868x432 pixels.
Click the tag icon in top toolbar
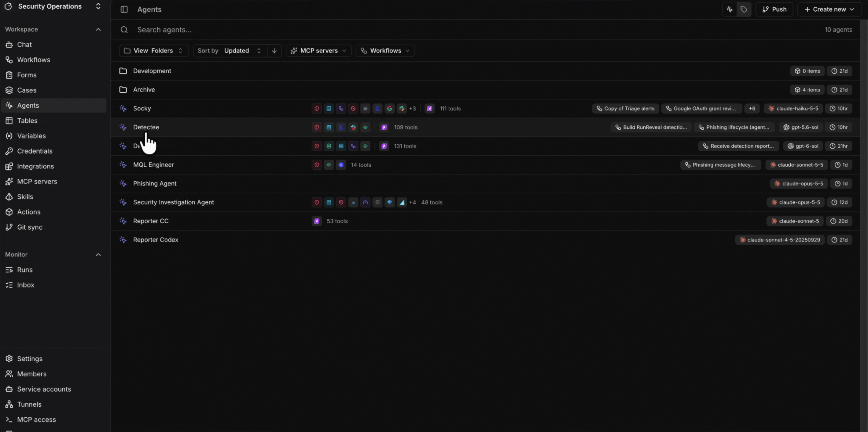[744, 9]
